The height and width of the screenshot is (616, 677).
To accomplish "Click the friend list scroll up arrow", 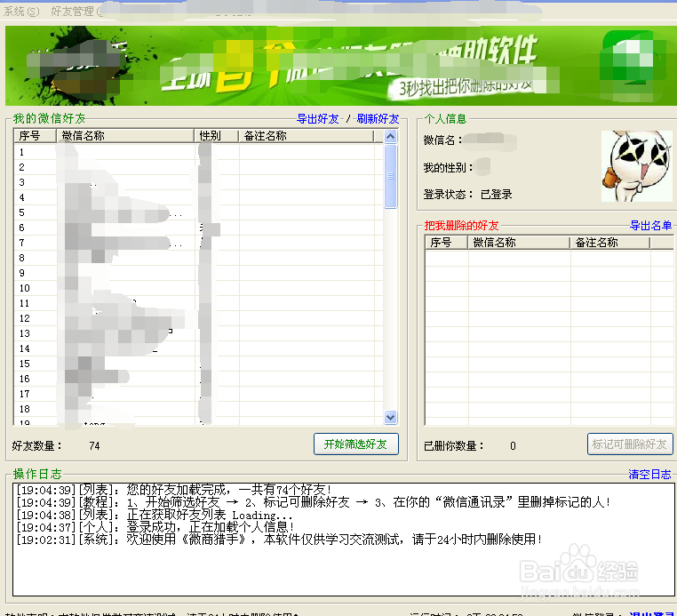I will (390, 137).
